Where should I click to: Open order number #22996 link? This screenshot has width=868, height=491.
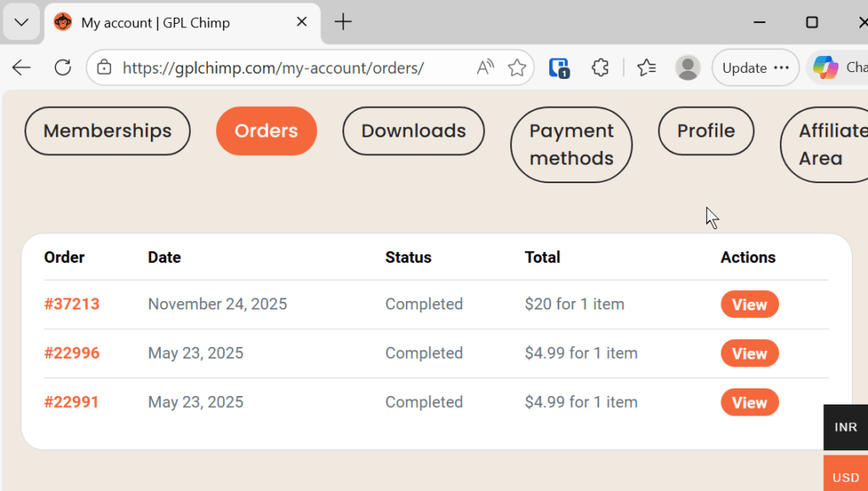(72, 354)
